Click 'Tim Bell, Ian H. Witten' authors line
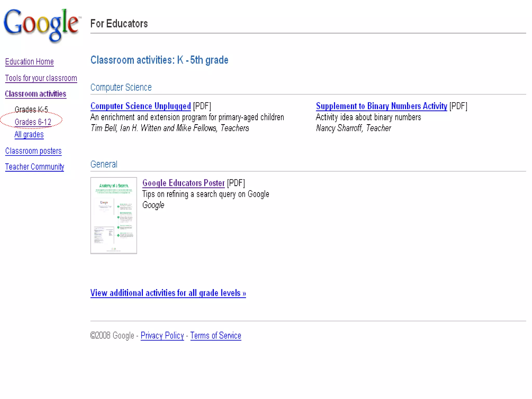 [170, 128]
